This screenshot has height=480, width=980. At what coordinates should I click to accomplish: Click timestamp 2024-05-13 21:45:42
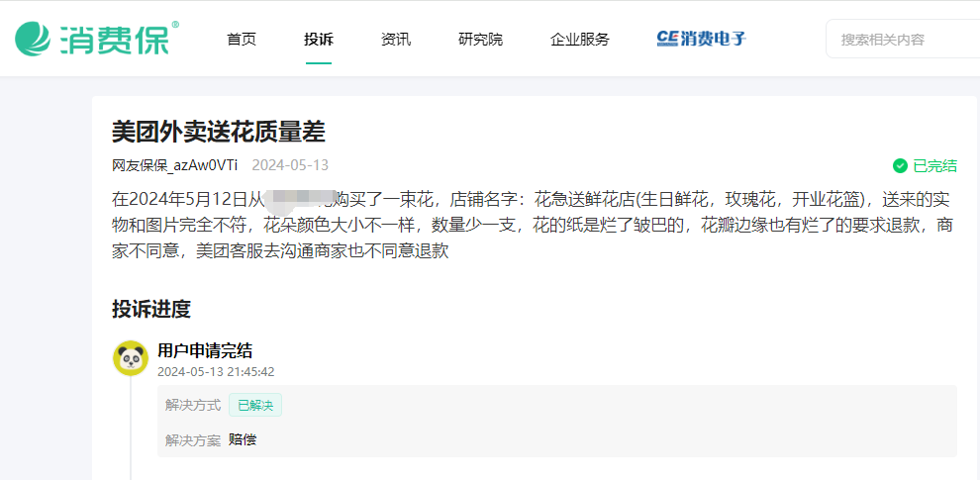(216, 372)
